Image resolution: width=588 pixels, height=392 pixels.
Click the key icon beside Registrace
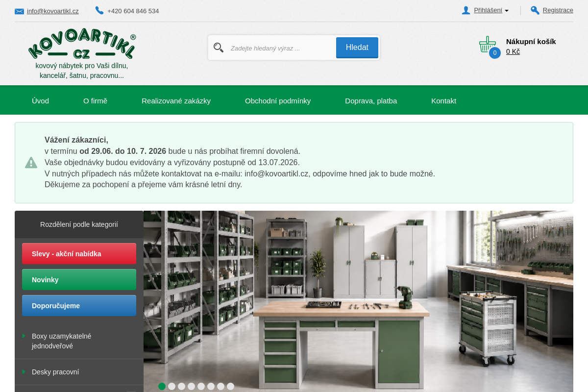coord(535,10)
